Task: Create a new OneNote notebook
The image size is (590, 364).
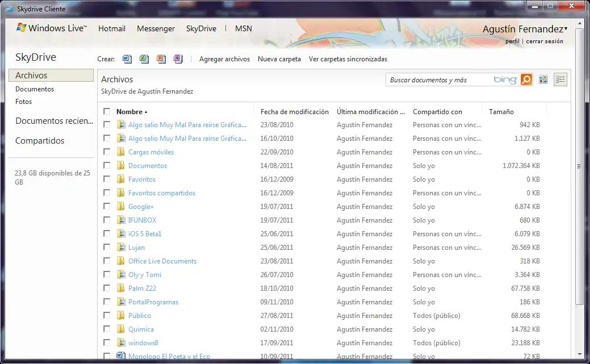Action: pos(178,58)
